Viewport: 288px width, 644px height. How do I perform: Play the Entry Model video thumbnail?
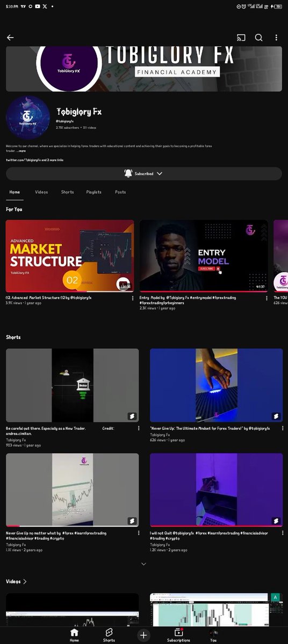pos(204,256)
